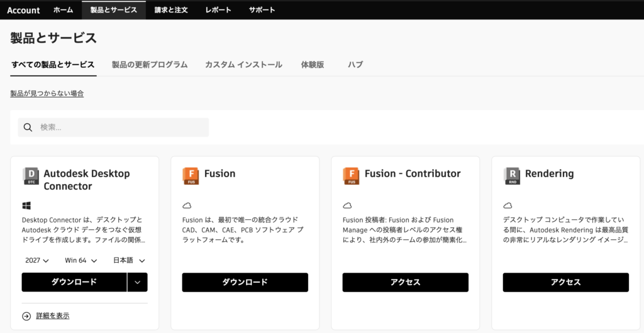The image size is (644, 333).
Task: Open the ホーム menu item
Action: tap(64, 10)
